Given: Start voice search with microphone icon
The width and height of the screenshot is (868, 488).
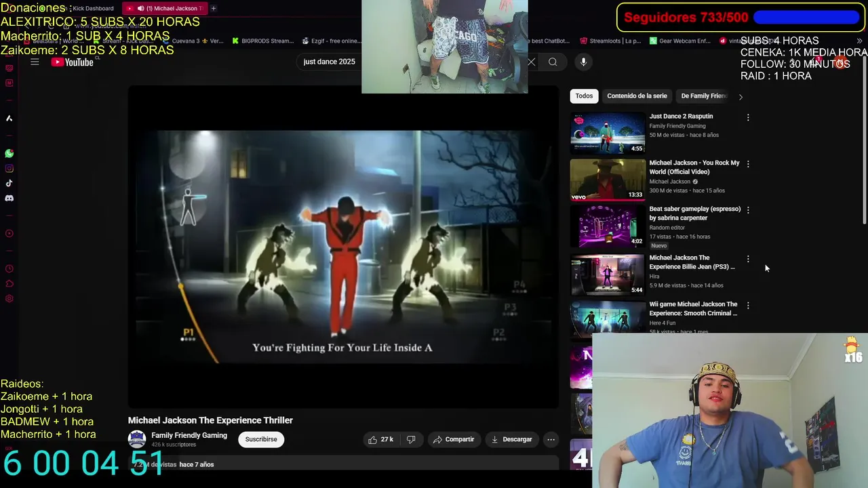Looking at the screenshot, I should pos(583,62).
